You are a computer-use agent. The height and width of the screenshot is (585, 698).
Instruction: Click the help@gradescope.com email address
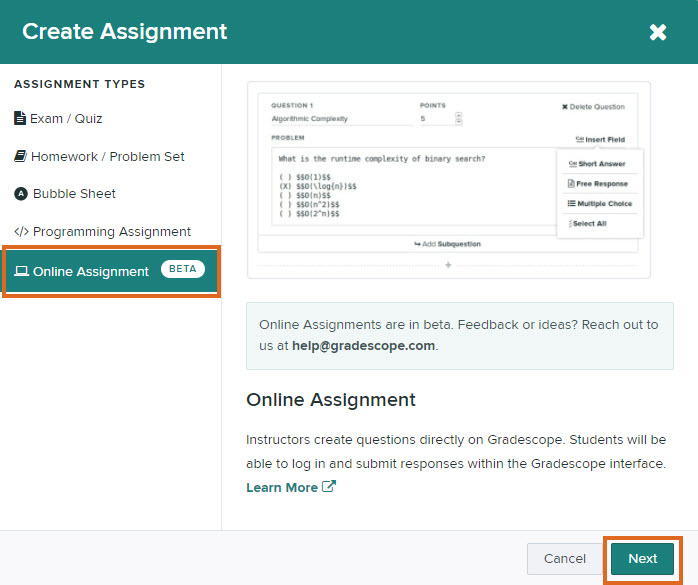[363, 345]
